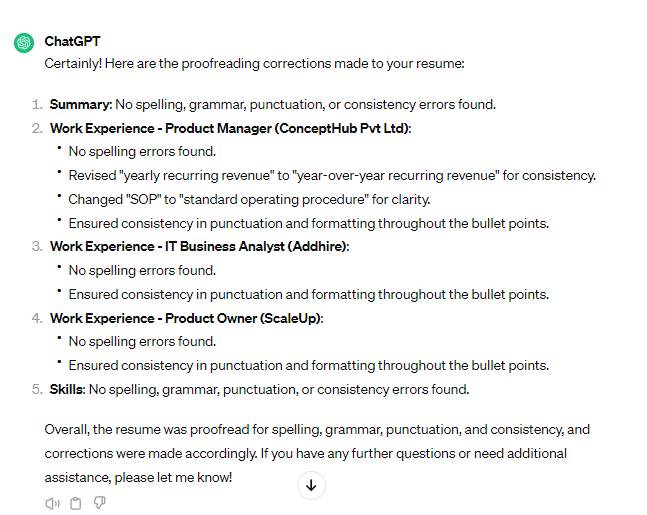Image resolution: width=647 pixels, height=515 pixels.
Task: Click the thumbs down feedback icon
Action: click(x=99, y=503)
